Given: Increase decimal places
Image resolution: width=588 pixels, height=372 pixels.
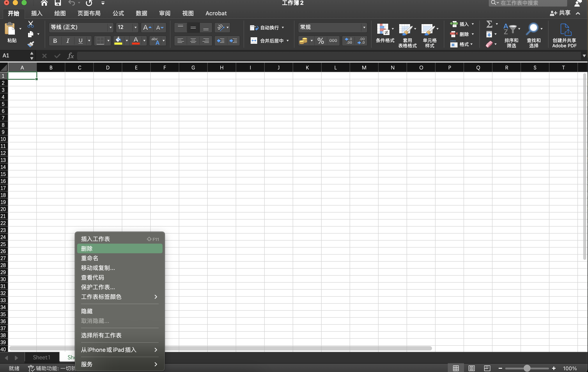Looking at the screenshot, I should tap(349, 41).
